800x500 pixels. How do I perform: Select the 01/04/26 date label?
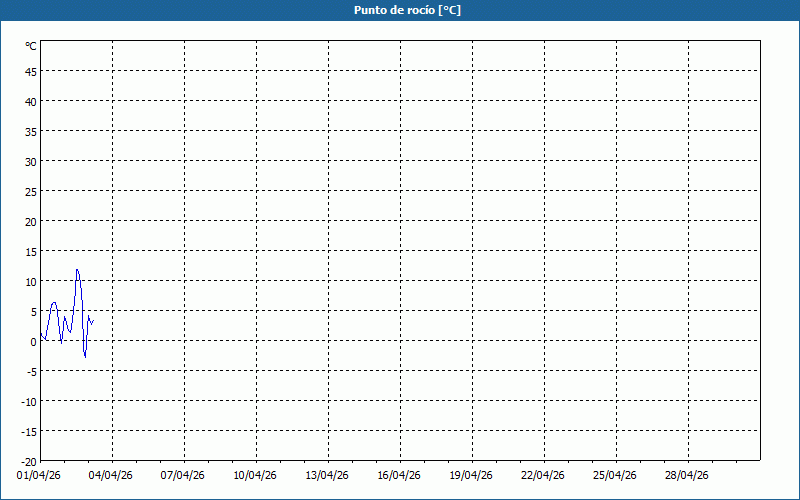[40, 476]
